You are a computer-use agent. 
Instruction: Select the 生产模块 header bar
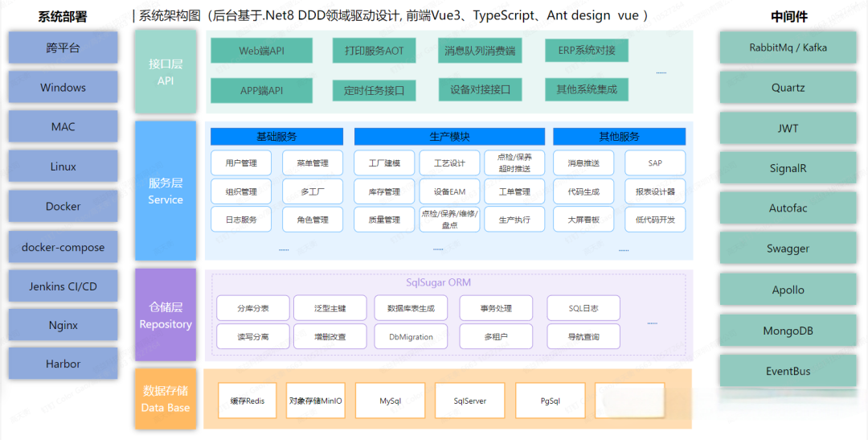pos(449,136)
